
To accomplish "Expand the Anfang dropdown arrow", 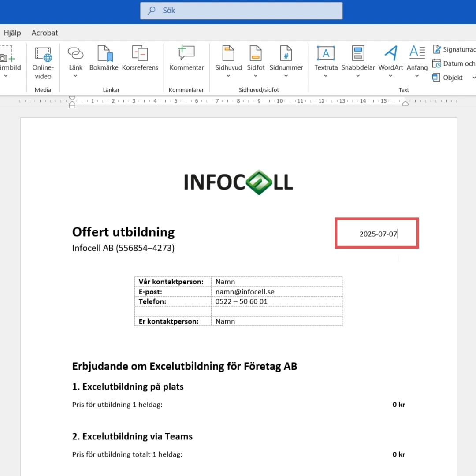I will 417,76.
